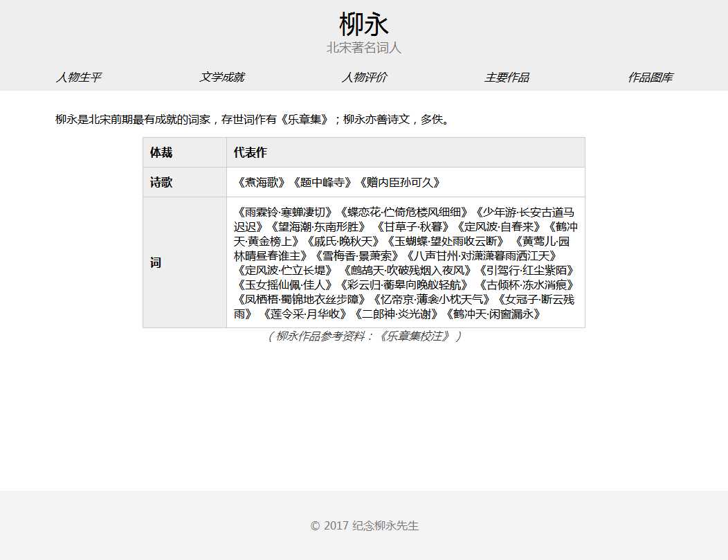This screenshot has width=728, height=560.
Task: Select the 体裁 table column header
Action: pos(161,152)
